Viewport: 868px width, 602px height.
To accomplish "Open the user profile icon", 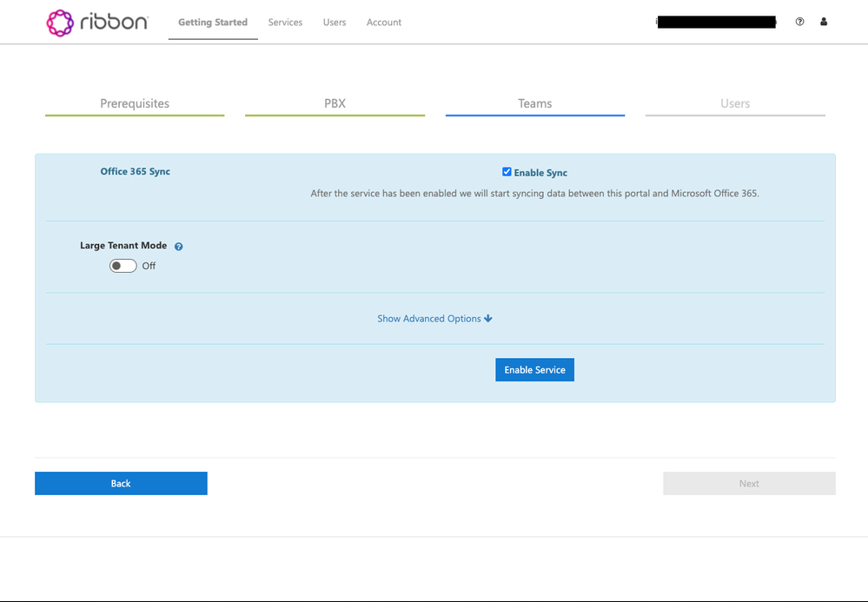I will (824, 22).
